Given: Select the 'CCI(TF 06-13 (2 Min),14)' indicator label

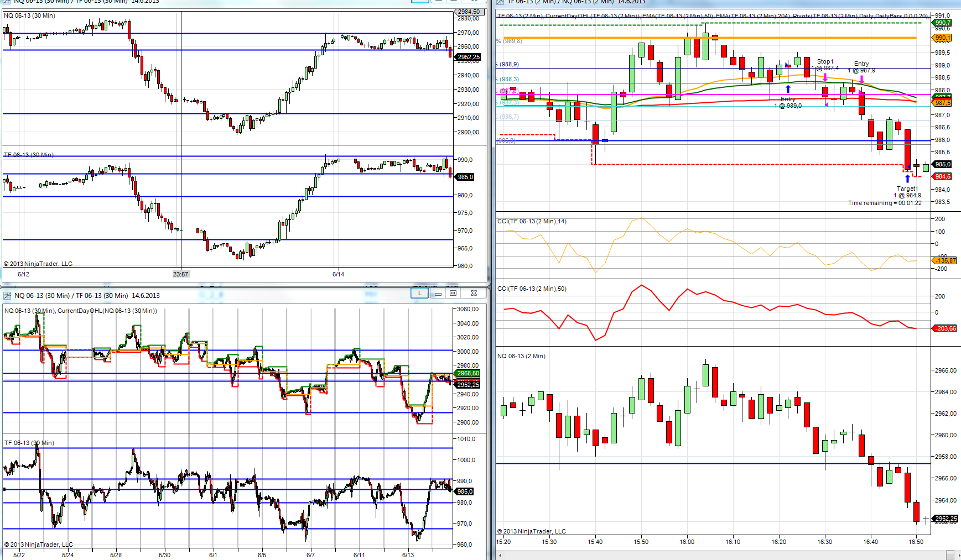Looking at the screenshot, I should [532, 221].
